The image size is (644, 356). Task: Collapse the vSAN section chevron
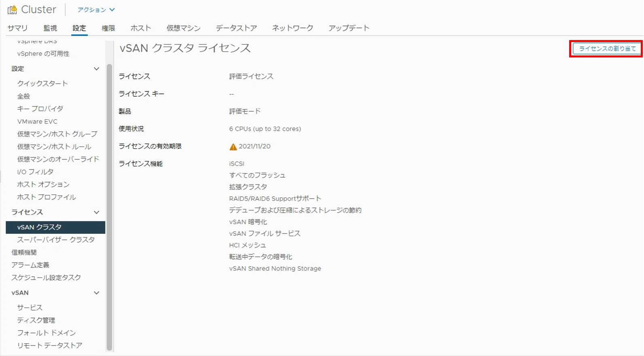[96, 293]
